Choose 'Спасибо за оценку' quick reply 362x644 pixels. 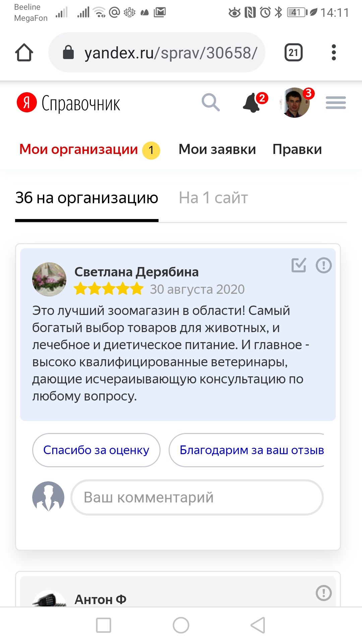coord(96,450)
